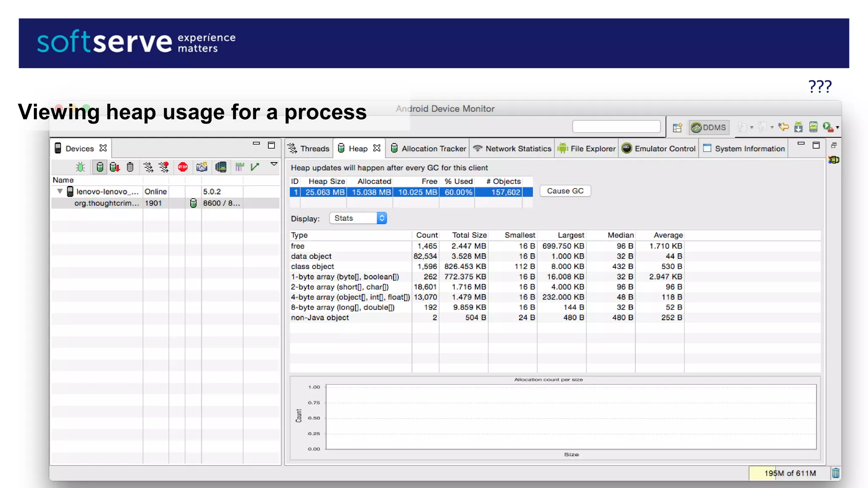Switch to the Threads tab

pos(309,149)
